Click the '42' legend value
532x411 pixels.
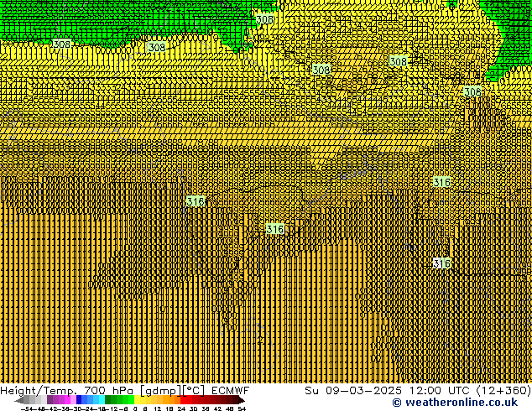point(217,409)
